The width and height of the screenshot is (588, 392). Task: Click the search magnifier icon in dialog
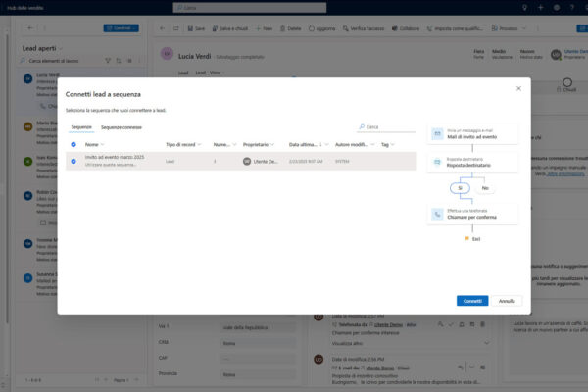click(x=362, y=127)
